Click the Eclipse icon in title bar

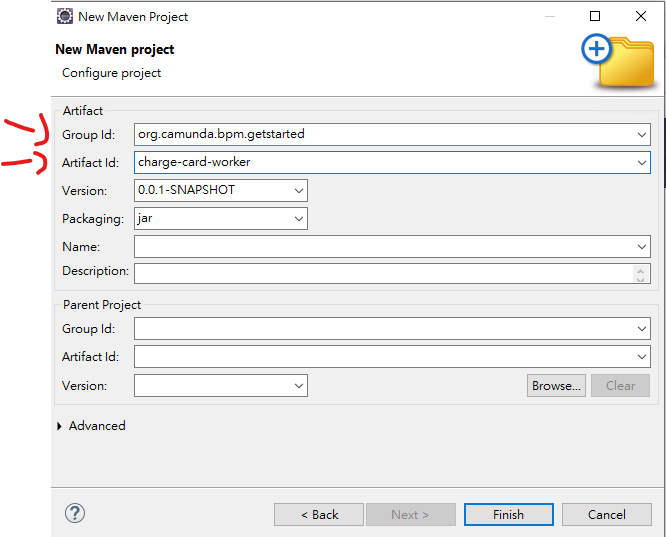pyautogui.click(x=65, y=16)
